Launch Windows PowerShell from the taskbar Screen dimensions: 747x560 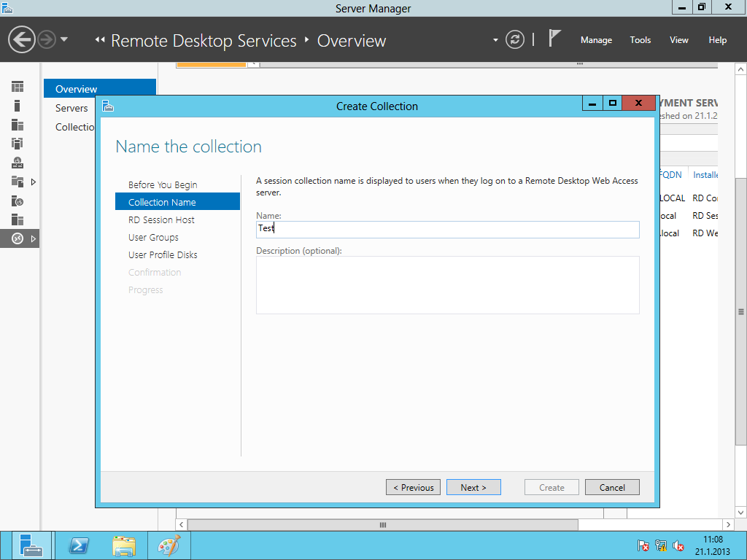pos(78,545)
